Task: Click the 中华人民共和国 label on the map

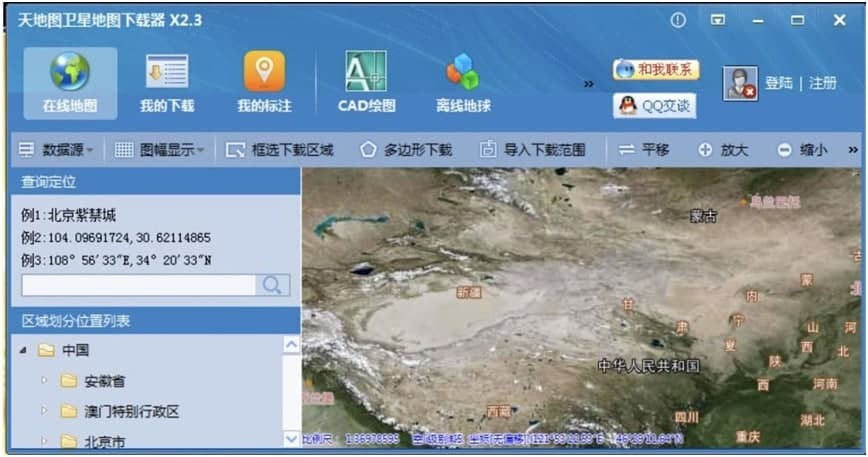Action: [x=649, y=366]
